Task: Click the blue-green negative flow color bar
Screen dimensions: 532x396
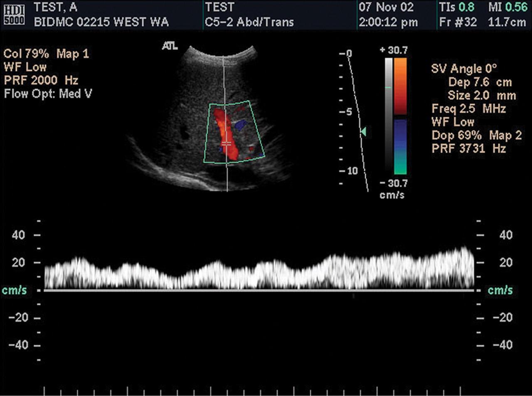Action: pos(400,147)
